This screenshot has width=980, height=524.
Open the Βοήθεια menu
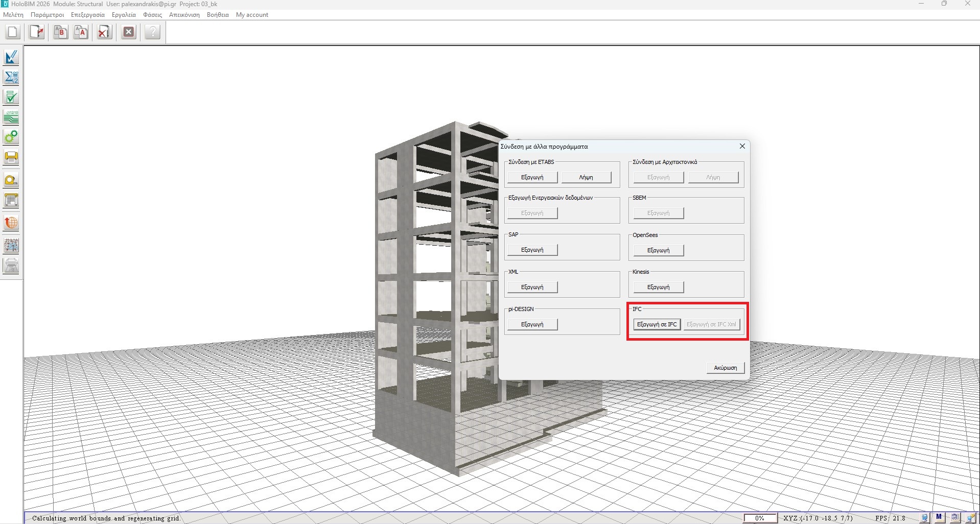(218, 15)
